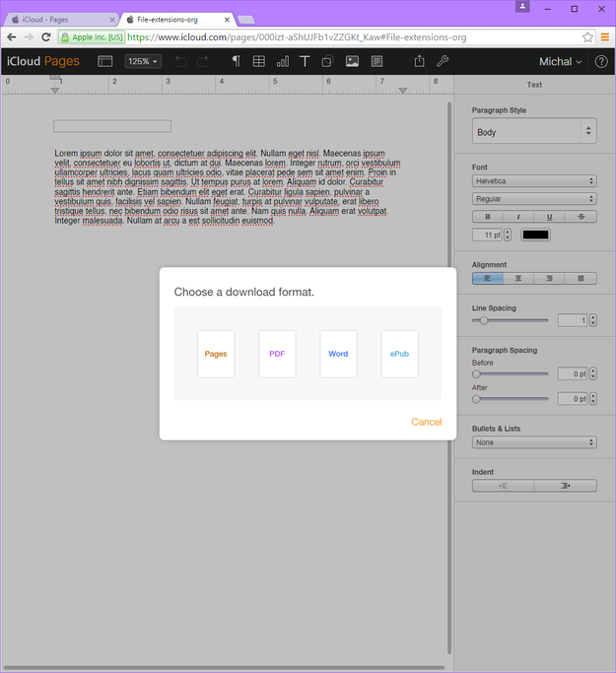This screenshot has width=616, height=673.
Task: Open the black text color swatch
Action: point(535,235)
